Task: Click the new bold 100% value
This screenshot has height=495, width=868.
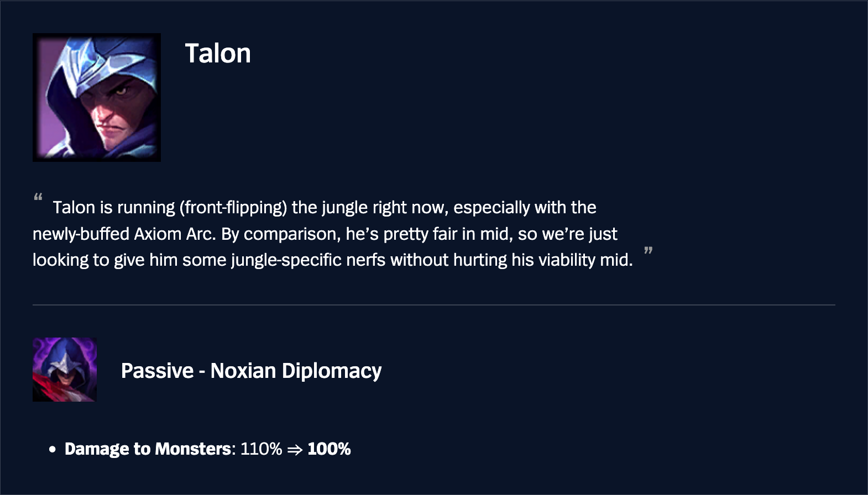Action: [329, 449]
